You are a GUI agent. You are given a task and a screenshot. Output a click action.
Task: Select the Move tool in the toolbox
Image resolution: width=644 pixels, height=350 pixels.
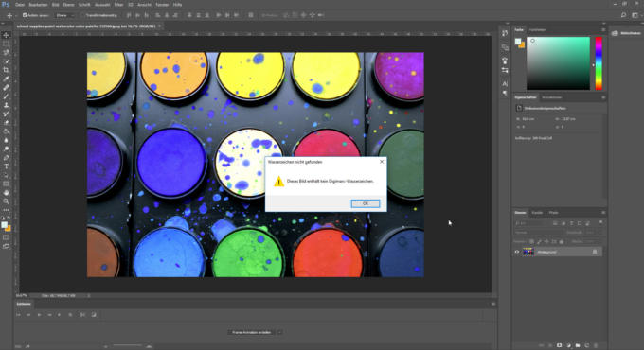7,35
